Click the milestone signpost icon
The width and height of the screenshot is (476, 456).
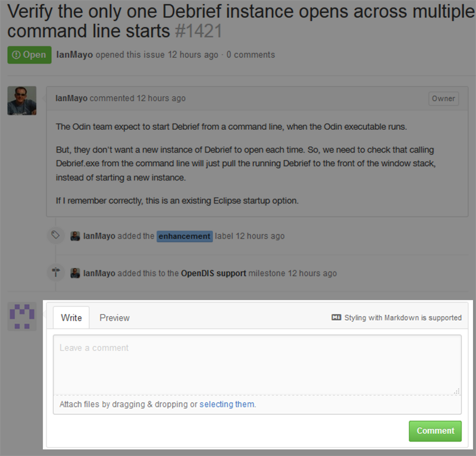55,272
